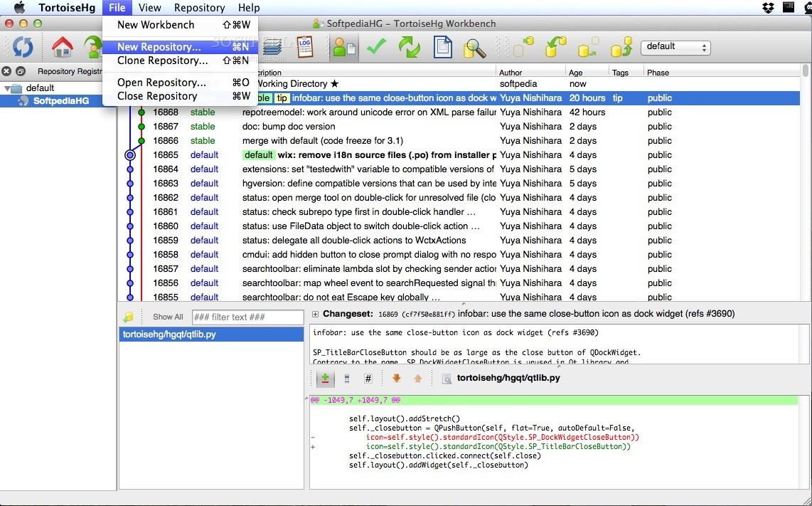
Task: Select revision 16857 searchtoolbar lambda row
Action: pos(459,269)
